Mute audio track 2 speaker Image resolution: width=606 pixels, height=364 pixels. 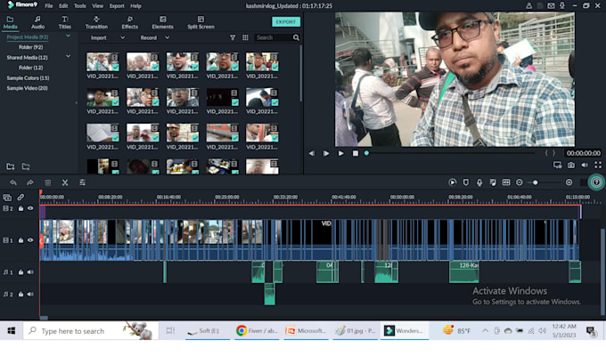point(30,294)
